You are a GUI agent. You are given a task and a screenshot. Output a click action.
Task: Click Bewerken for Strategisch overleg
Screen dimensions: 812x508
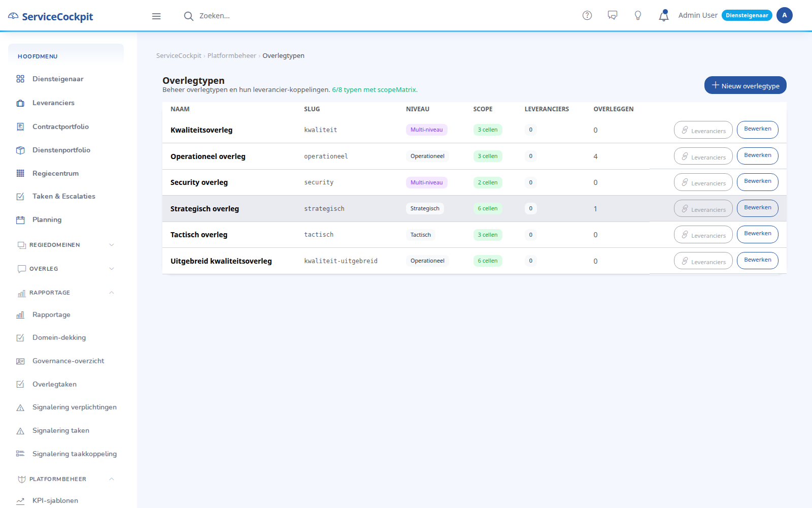pos(757,208)
